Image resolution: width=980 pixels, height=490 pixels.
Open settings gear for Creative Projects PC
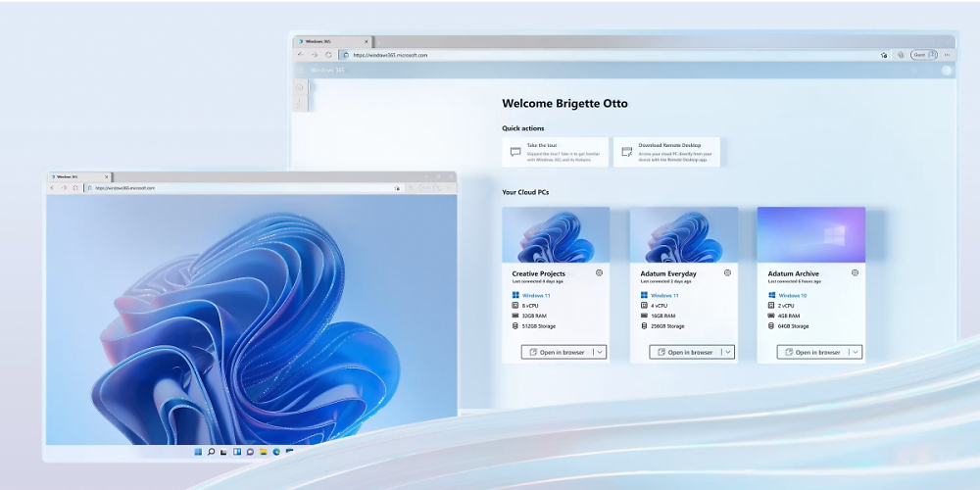[600, 272]
